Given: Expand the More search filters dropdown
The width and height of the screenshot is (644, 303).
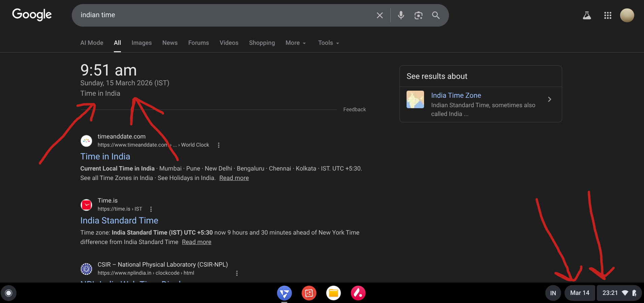Looking at the screenshot, I should coord(295,43).
